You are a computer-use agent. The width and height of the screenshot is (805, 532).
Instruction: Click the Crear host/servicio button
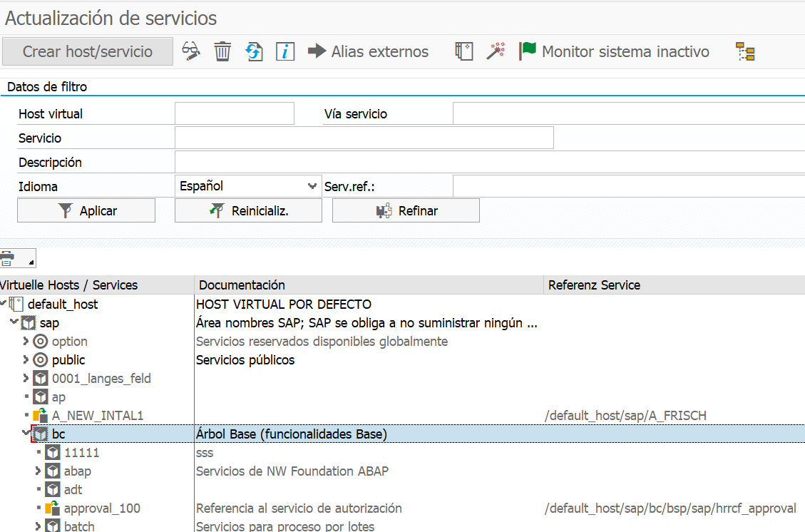coord(87,51)
